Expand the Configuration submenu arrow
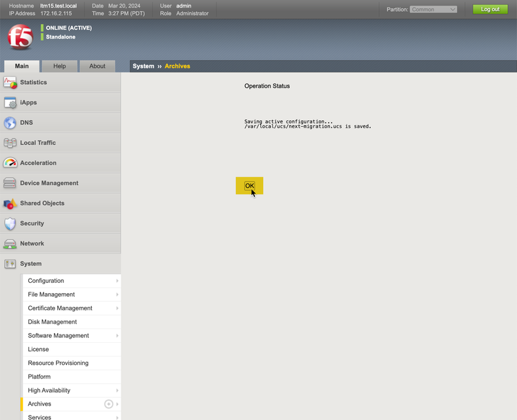 click(x=117, y=281)
